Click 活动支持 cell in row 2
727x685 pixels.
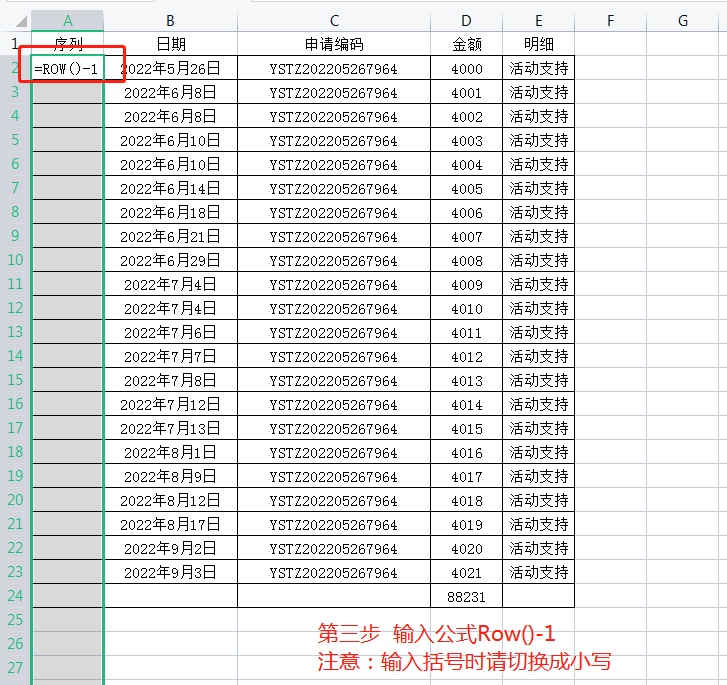[x=538, y=68]
